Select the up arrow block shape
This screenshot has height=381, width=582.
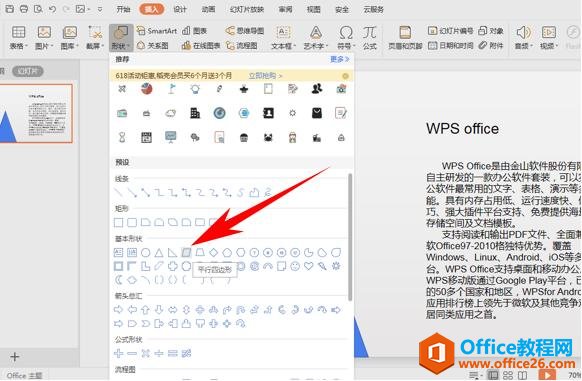[x=145, y=310]
